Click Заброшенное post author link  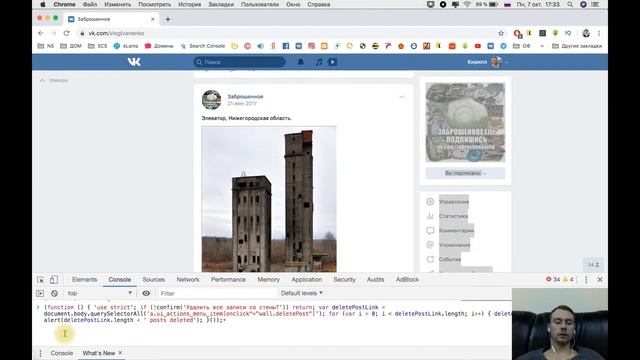point(245,97)
